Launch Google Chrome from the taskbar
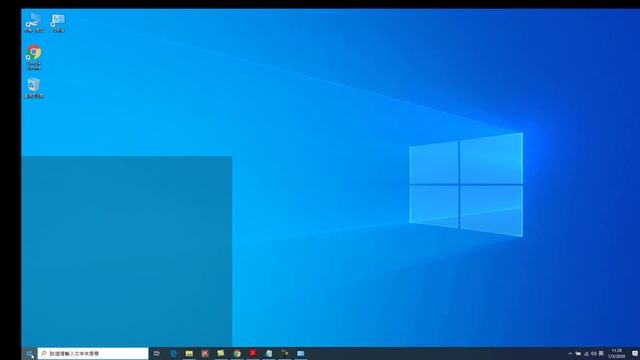 coord(237,353)
